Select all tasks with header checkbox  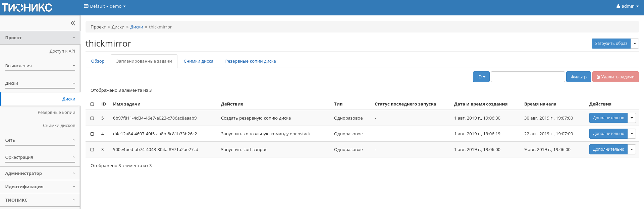tap(92, 104)
